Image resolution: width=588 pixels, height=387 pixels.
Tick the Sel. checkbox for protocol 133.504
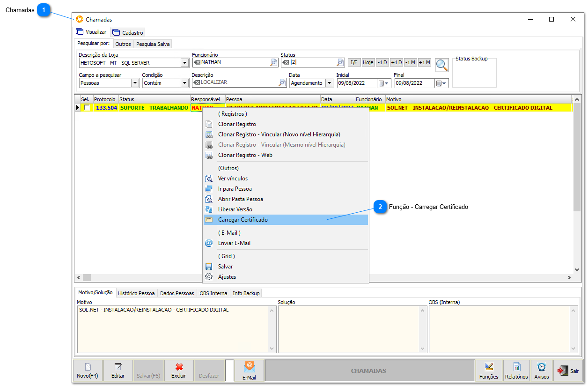coord(87,108)
